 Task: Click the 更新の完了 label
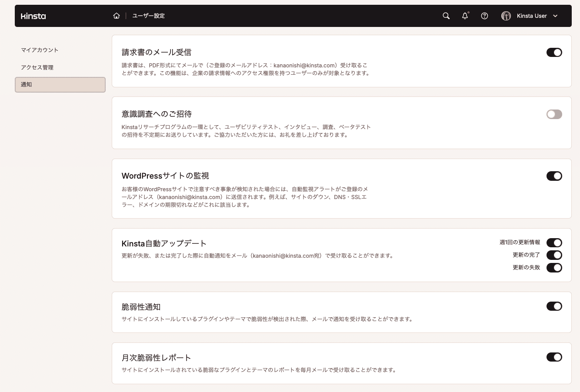(527, 255)
